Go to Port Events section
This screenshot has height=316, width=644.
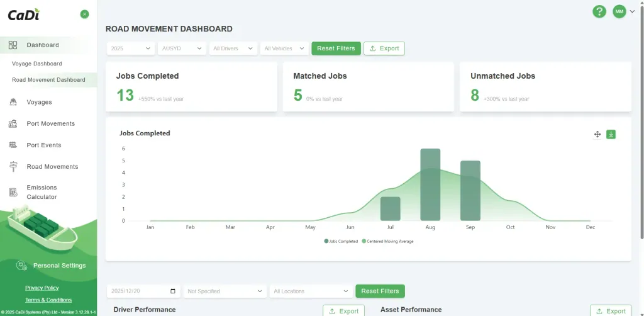click(44, 145)
